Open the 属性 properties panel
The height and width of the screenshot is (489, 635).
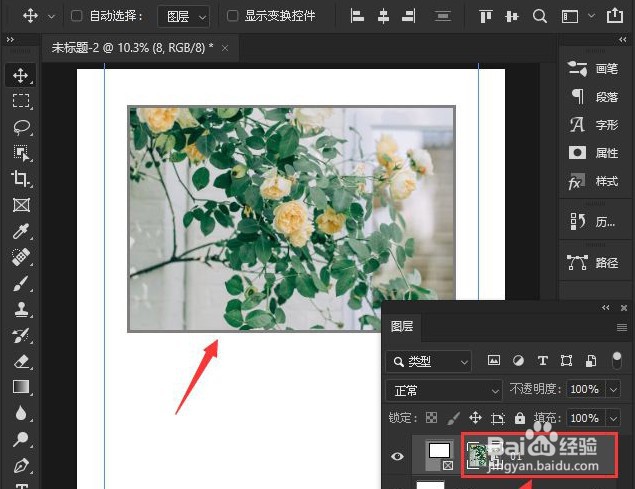(593, 153)
